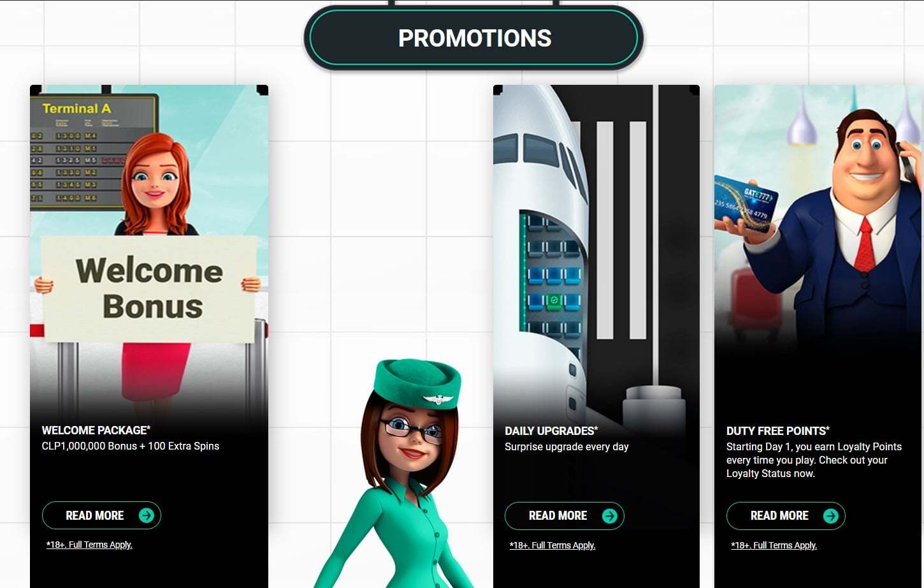Viewport: 924px width, 588px height.
Task: Click the Welcome Bonus sign image
Action: 149,289
